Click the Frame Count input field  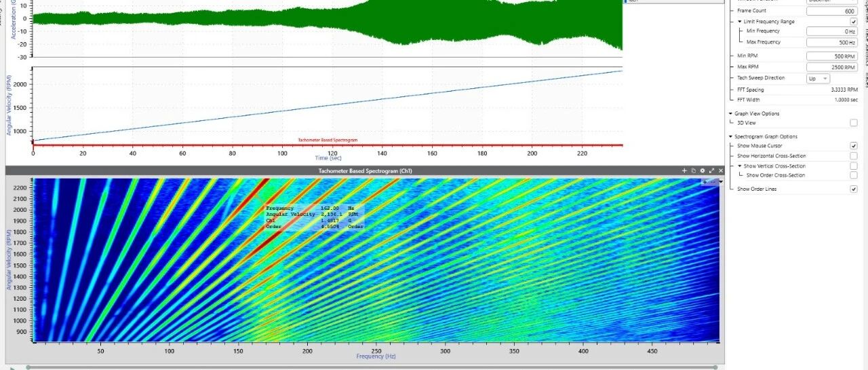click(x=832, y=11)
